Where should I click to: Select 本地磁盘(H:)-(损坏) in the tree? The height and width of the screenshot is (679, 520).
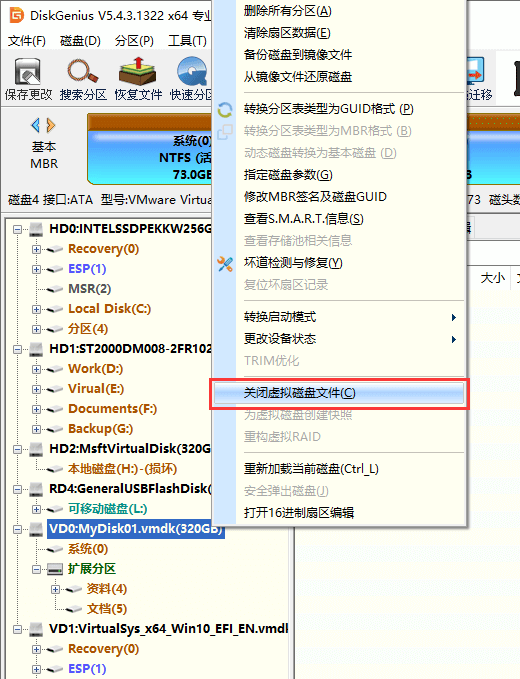pos(123,469)
